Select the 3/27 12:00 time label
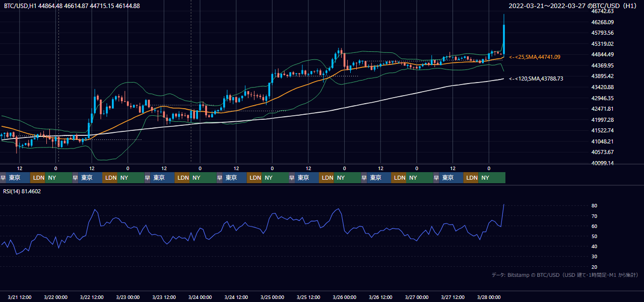 (453, 297)
